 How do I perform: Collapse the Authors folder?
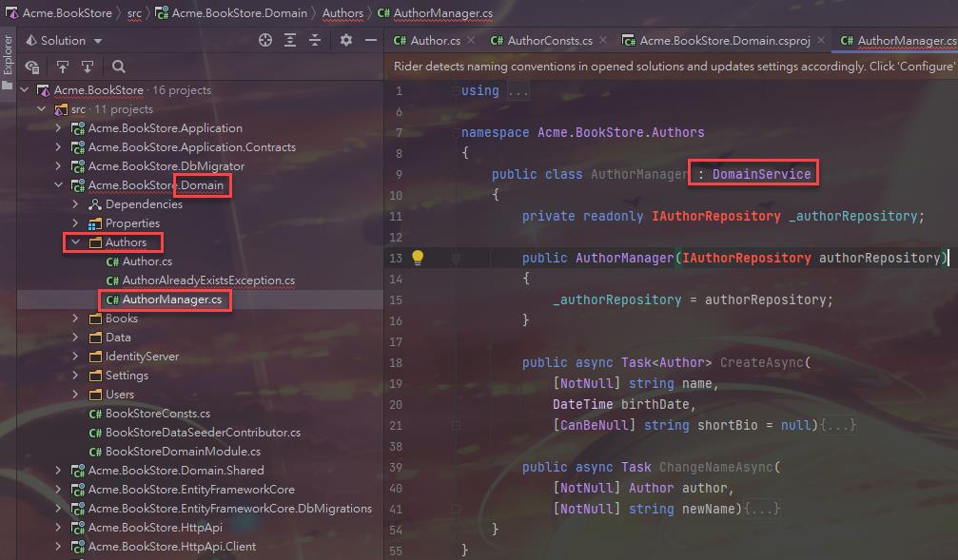(75, 242)
